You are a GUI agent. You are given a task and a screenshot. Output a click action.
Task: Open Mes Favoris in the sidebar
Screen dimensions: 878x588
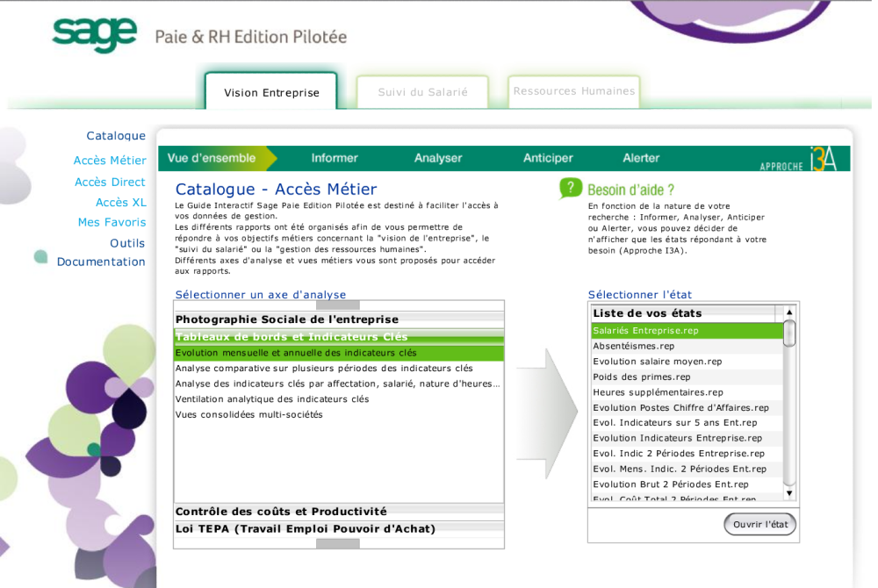[x=112, y=222]
